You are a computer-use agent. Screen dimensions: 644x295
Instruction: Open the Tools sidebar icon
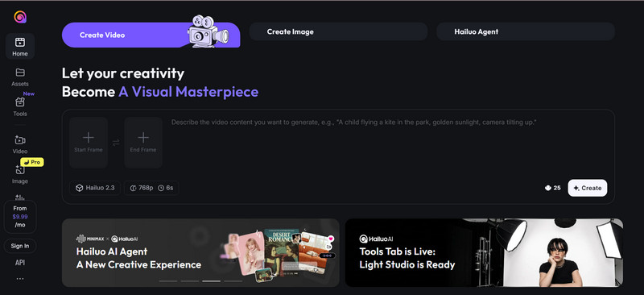(x=20, y=102)
